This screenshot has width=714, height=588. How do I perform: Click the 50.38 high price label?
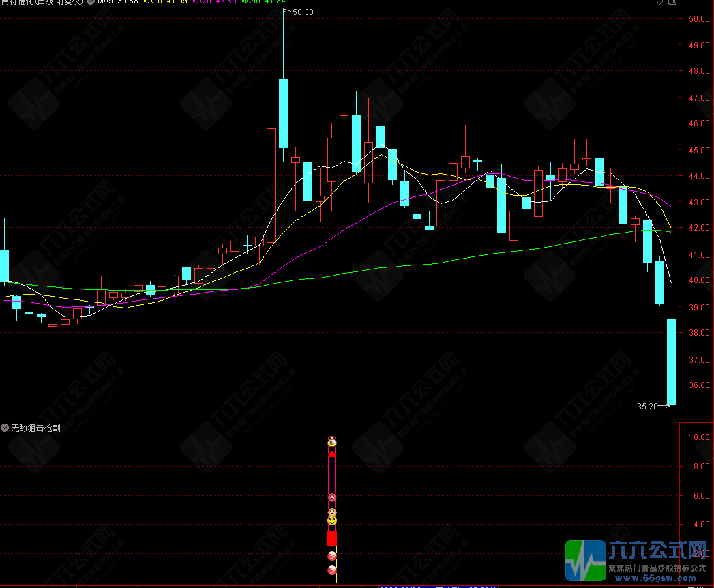click(303, 12)
